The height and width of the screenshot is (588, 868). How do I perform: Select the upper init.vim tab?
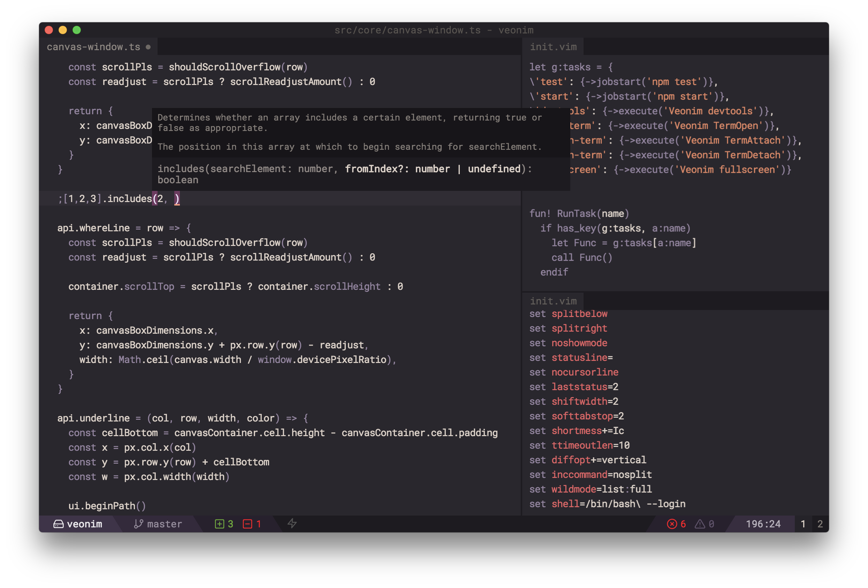[553, 47]
